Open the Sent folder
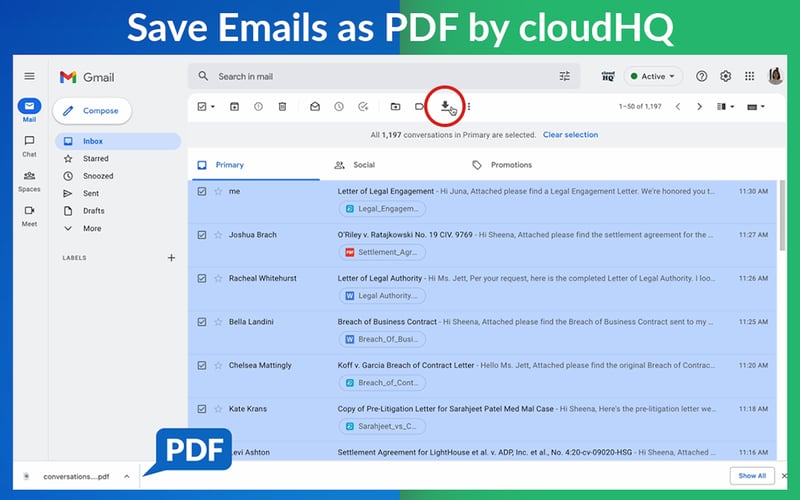The height and width of the screenshot is (500, 800). (91, 193)
